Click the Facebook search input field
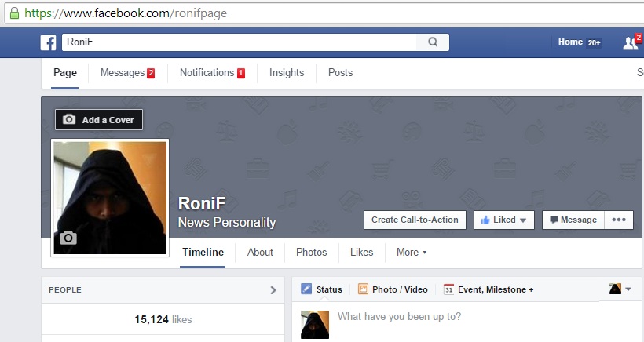Viewport: 644px width, 342px height. (239, 42)
